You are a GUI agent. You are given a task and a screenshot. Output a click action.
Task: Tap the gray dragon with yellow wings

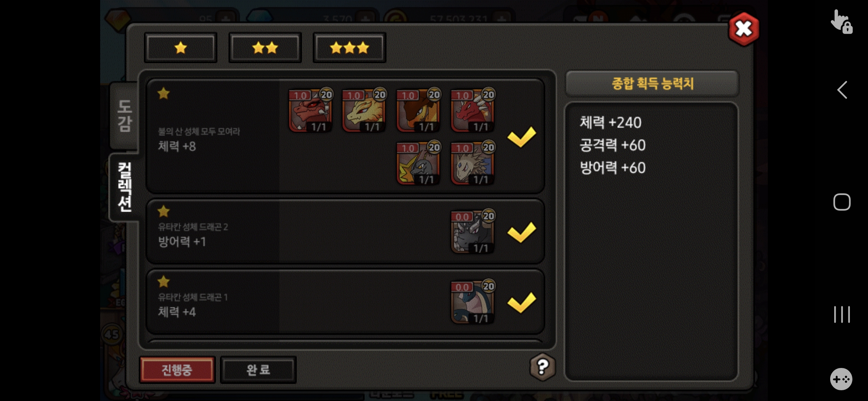(x=418, y=163)
